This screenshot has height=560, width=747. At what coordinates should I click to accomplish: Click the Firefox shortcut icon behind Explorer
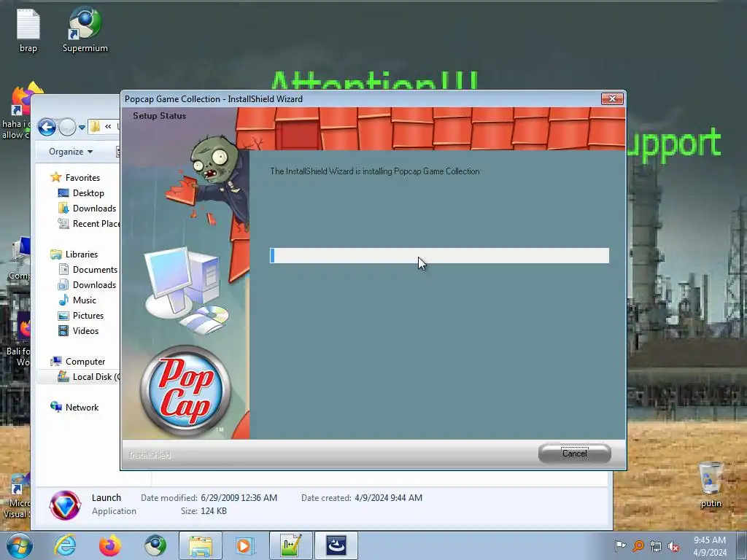point(23,98)
